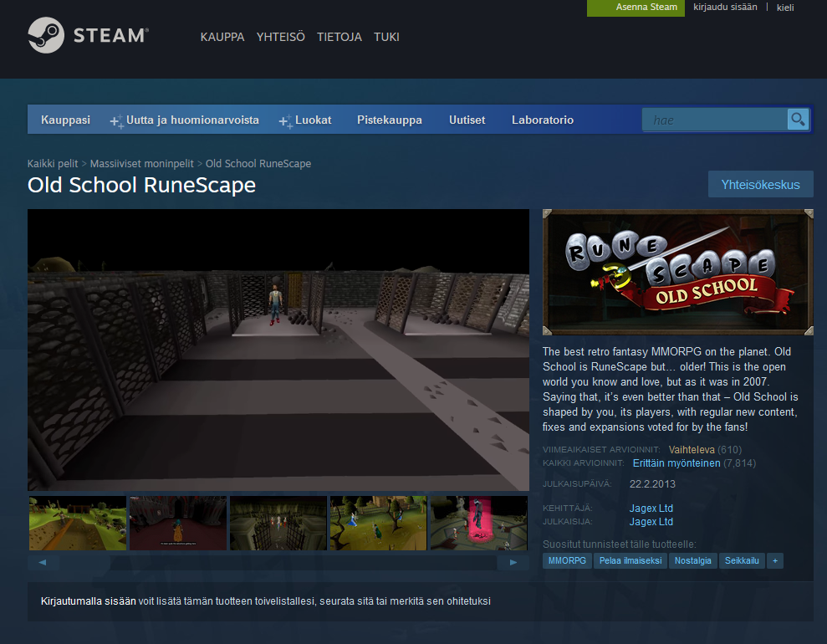Open Vaihteleva recent reviews link
Screen dimensions: 827x644
click(x=692, y=449)
